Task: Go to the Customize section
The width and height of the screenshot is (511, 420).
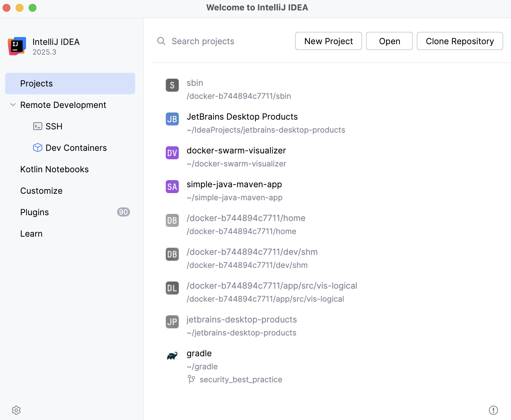Action: tap(41, 191)
